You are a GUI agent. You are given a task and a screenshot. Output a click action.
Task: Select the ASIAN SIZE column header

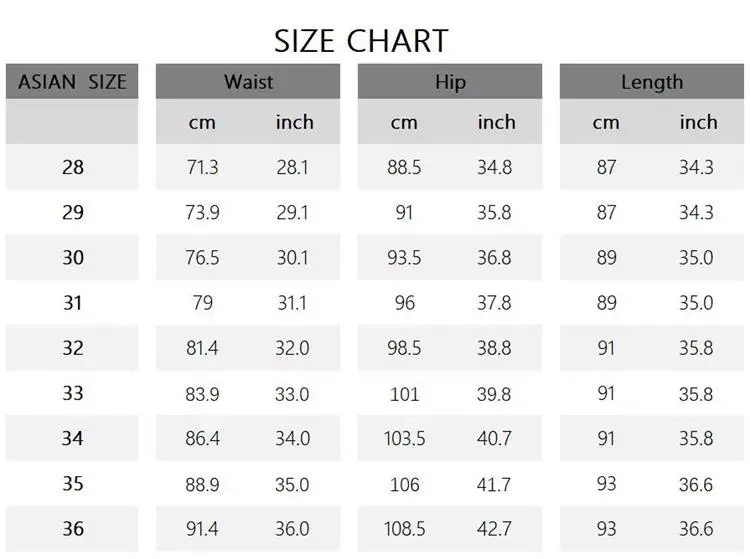72,82
